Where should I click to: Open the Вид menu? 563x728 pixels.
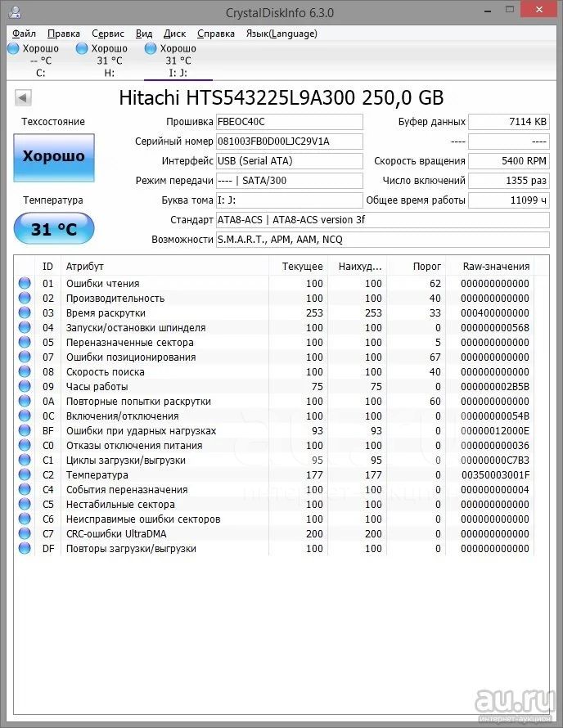[144, 34]
